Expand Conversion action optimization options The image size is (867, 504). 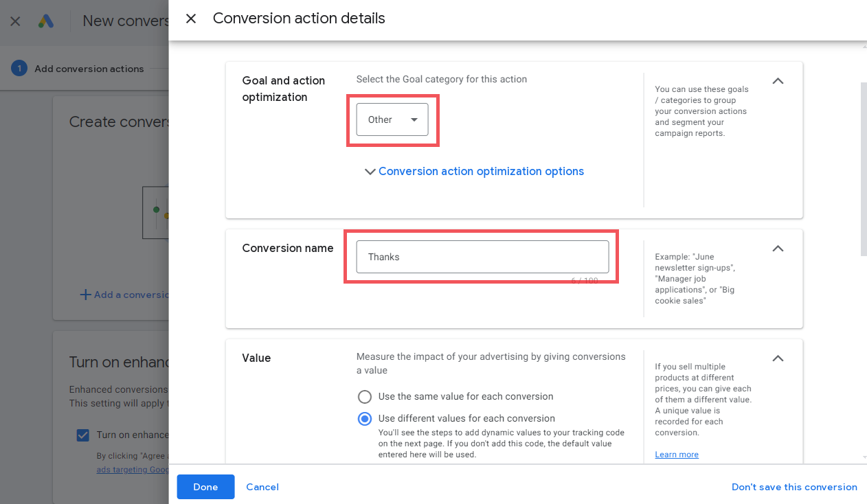pos(474,172)
